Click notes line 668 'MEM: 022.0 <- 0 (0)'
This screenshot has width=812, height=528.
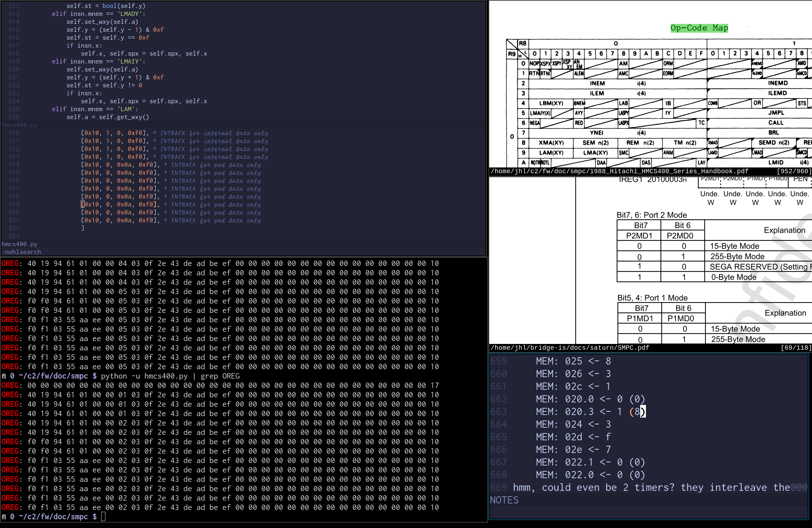[590, 475]
